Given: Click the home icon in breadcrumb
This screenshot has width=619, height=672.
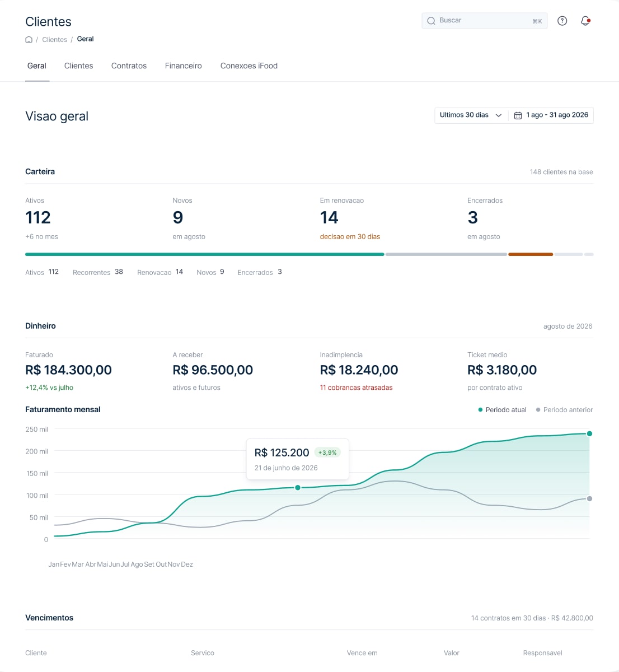Looking at the screenshot, I should coord(29,39).
